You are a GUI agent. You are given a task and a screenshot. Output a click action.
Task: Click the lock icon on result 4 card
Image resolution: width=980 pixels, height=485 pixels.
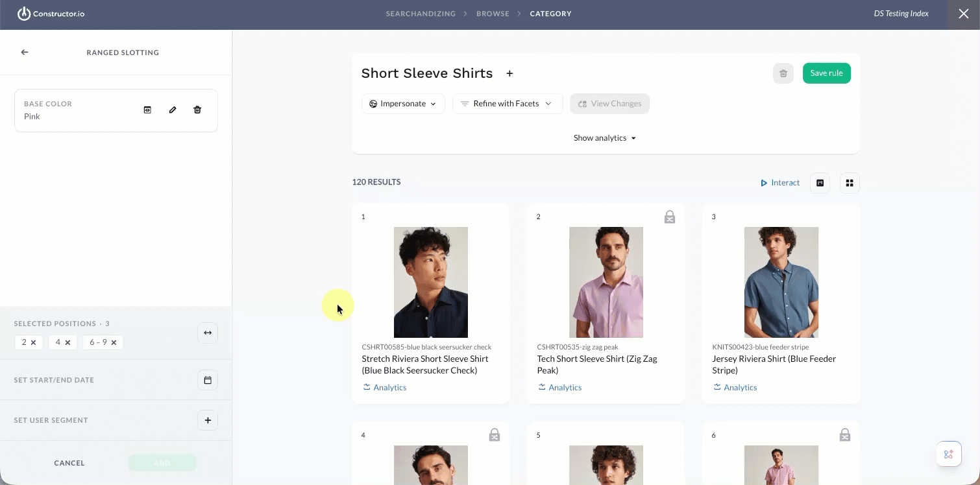pyautogui.click(x=495, y=435)
